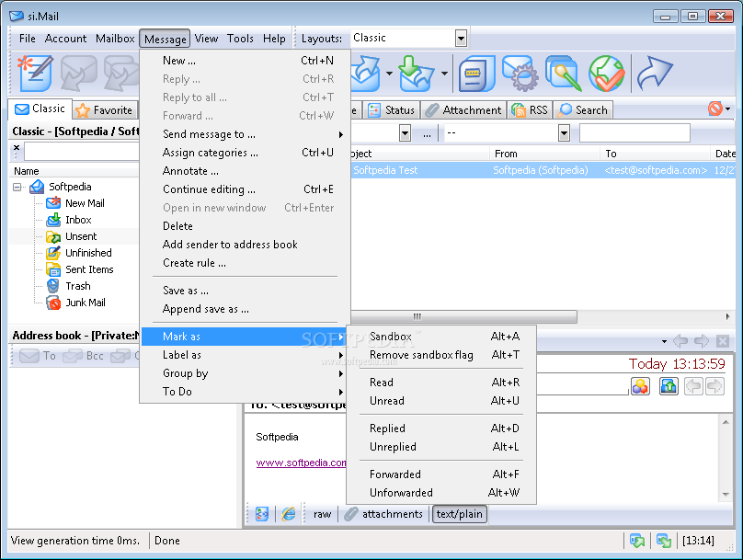Click the second green status bar sync icon
The height and width of the screenshot is (560, 743).
point(664,540)
